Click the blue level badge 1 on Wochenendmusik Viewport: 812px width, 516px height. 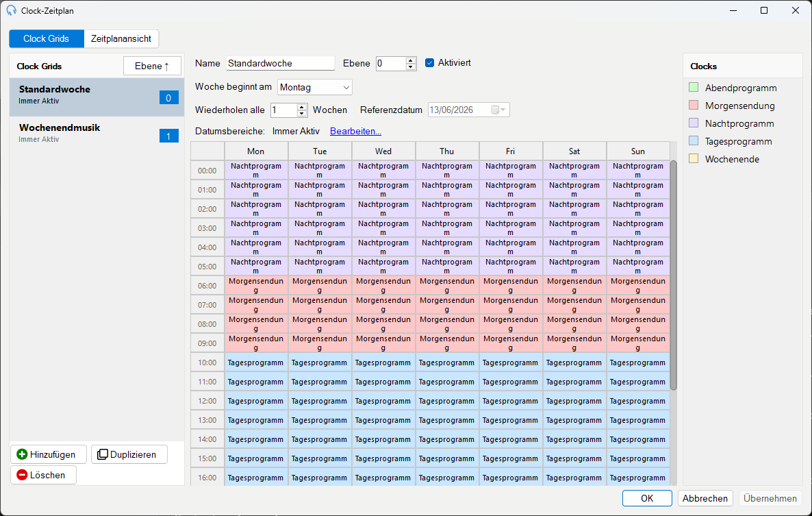tap(169, 136)
